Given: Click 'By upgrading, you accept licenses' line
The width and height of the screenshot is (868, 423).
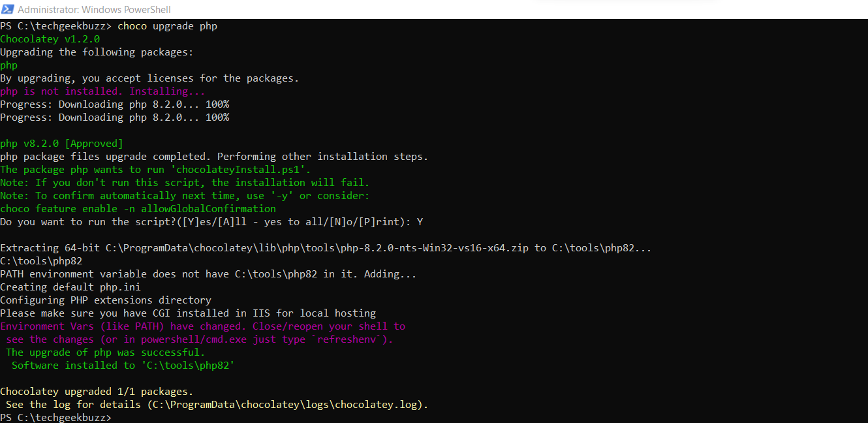Looking at the screenshot, I should 149,78.
